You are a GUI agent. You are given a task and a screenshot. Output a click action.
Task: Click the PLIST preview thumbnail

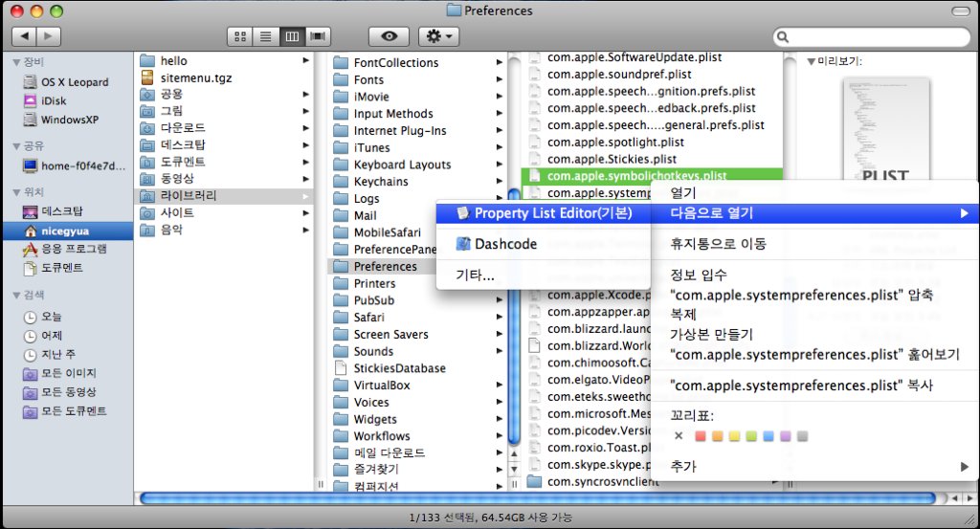click(885, 130)
